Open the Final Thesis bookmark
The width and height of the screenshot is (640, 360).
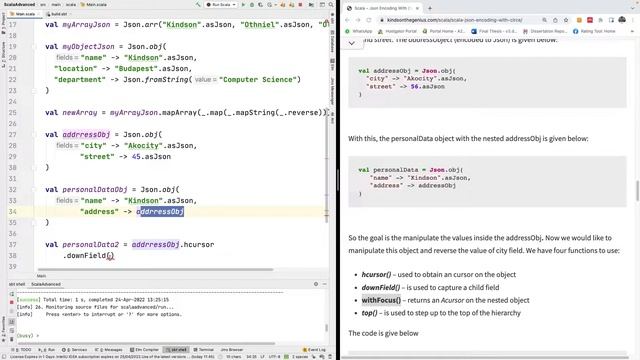click(x=494, y=31)
